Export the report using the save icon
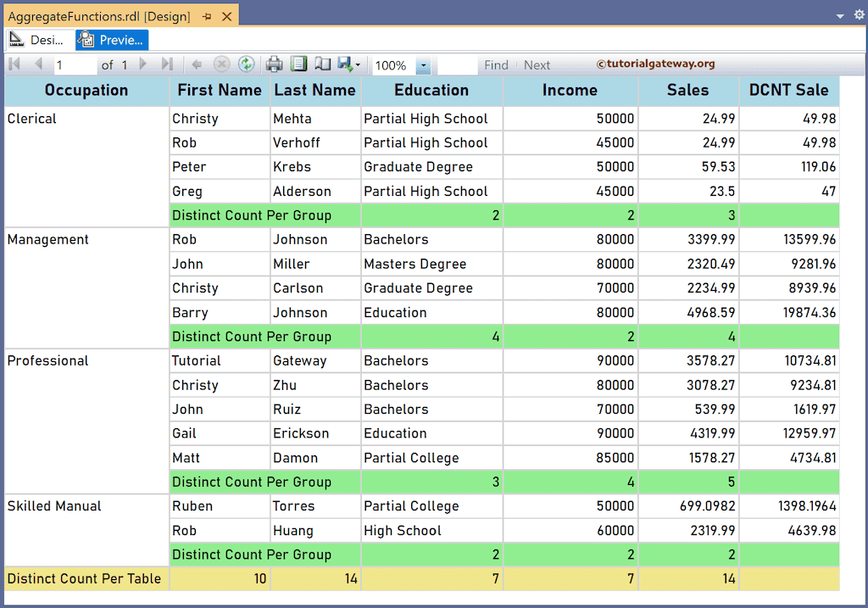The width and height of the screenshot is (868, 608). (344, 64)
